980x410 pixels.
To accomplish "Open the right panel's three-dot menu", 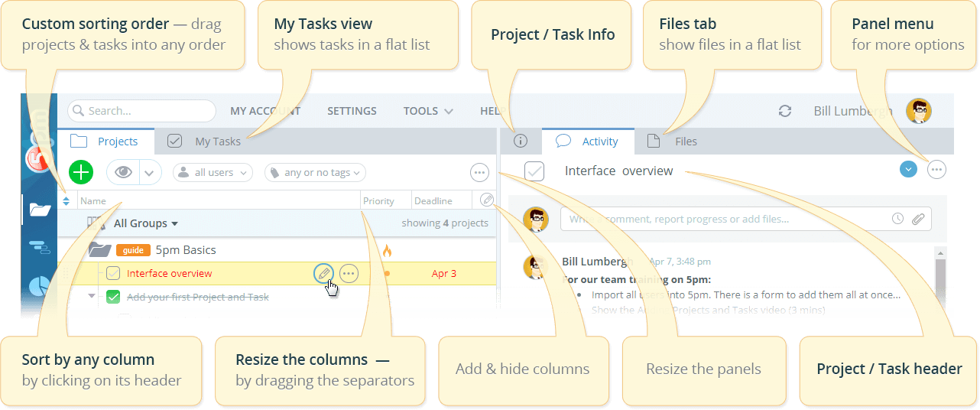I will [x=936, y=170].
